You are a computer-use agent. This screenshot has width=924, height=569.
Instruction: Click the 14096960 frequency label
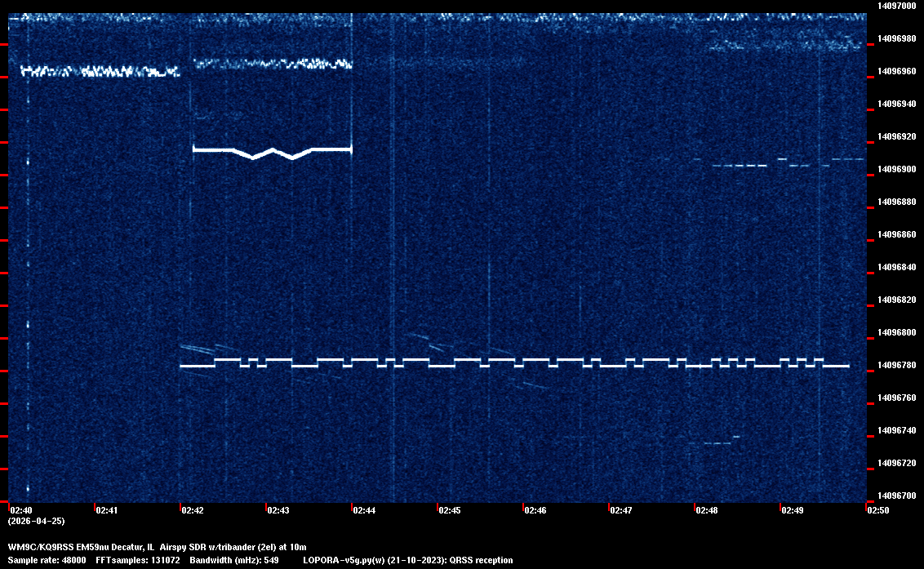(895, 71)
